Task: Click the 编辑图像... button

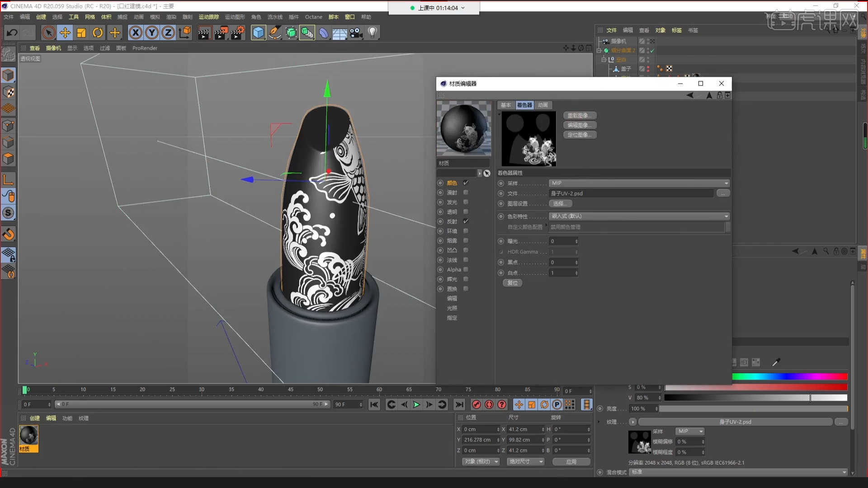Action: (580, 125)
